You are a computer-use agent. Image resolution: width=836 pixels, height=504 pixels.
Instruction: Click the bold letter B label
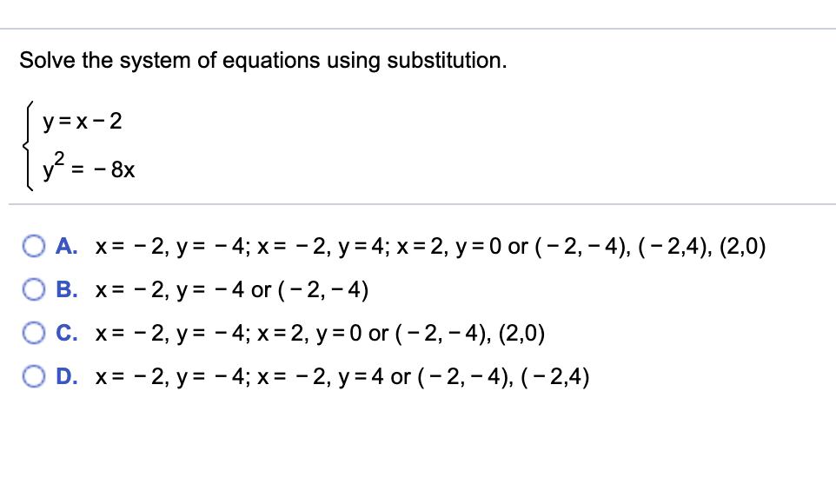tap(64, 289)
